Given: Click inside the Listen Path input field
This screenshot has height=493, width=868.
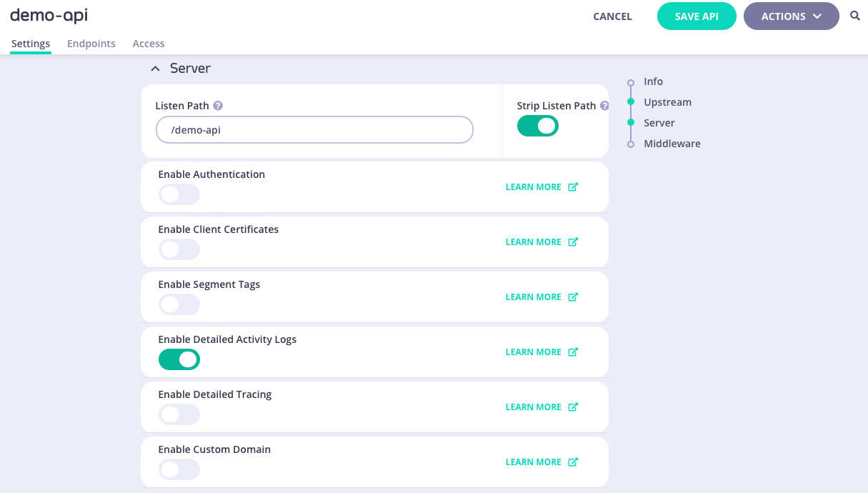Looking at the screenshot, I should pyautogui.click(x=314, y=129).
